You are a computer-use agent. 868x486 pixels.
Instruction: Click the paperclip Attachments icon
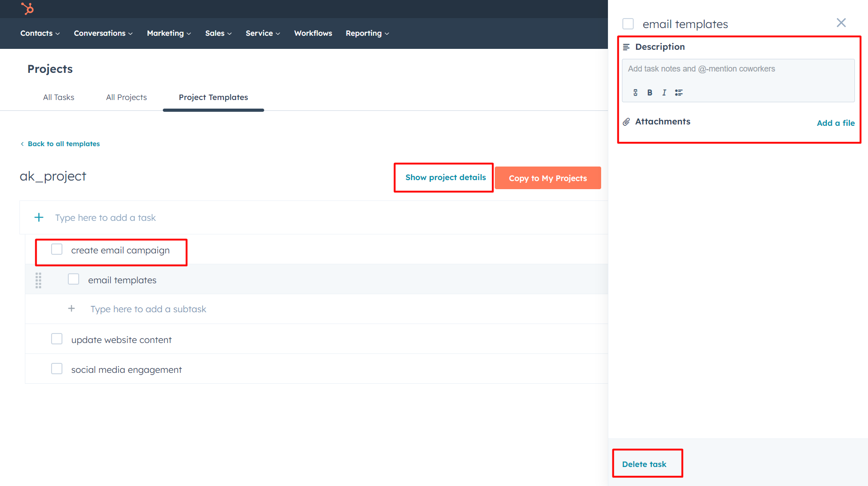[626, 121]
